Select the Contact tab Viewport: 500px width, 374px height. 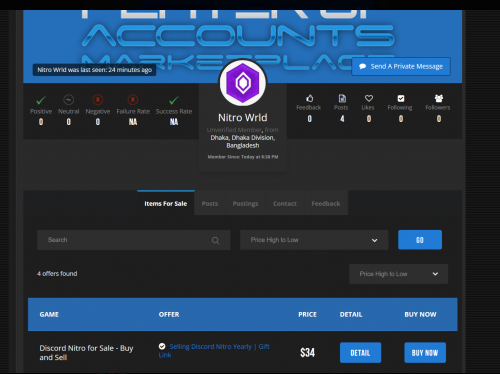pos(285,203)
